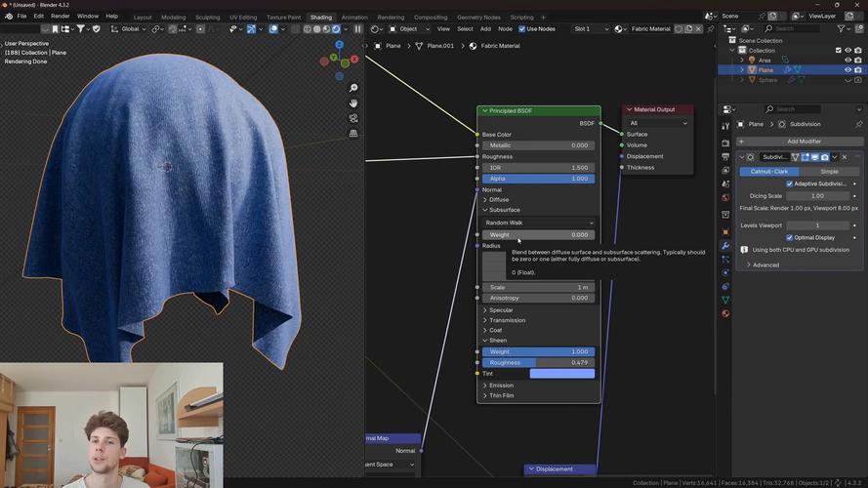This screenshot has height=488, width=868.
Task: Pause viewport render preview
Action: (358, 28)
